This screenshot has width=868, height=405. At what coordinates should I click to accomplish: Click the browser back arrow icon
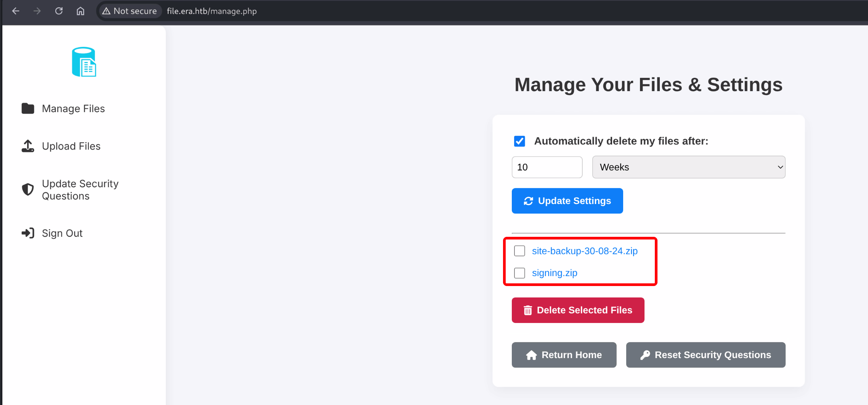click(x=16, y=11)
